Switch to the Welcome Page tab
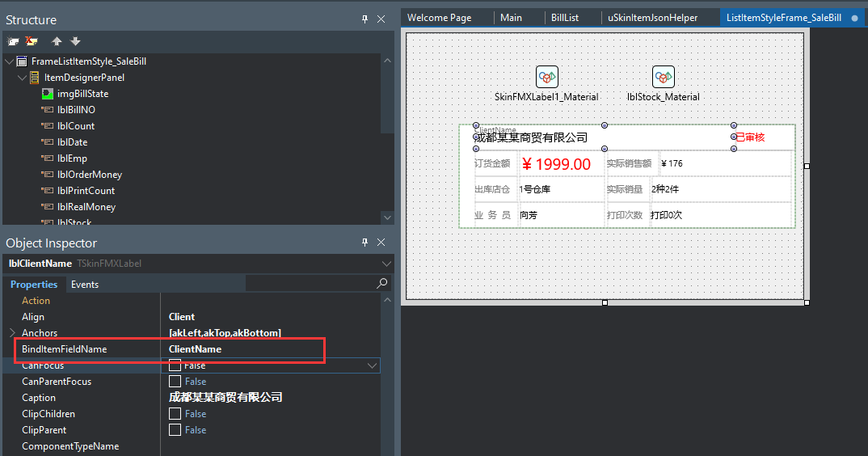Viewport: 868px width, 456px height. click(440, 18)
